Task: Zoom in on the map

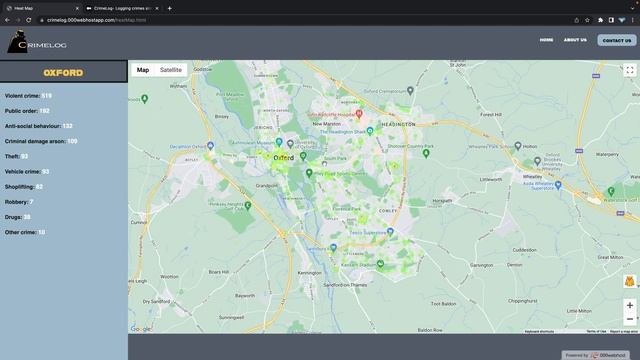Action: 630,305
